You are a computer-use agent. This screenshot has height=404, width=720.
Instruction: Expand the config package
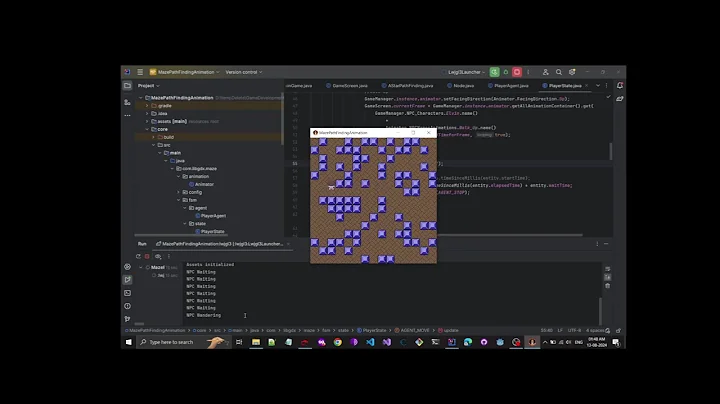179,192
